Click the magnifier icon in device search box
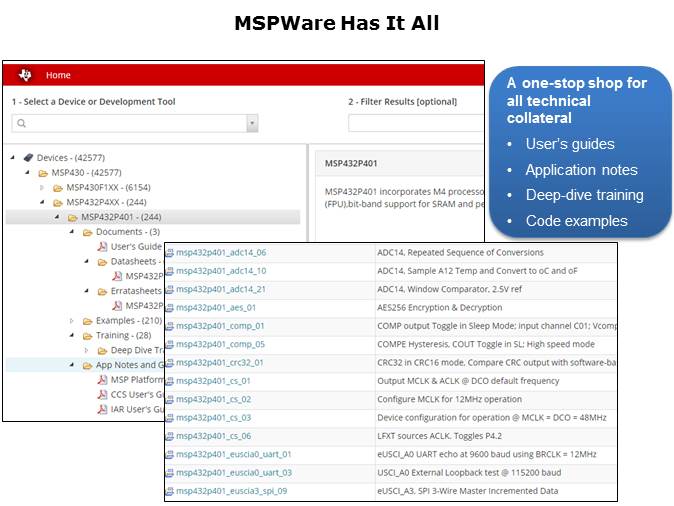Viewport: 674px width, 506px height. tap(22, 123)
